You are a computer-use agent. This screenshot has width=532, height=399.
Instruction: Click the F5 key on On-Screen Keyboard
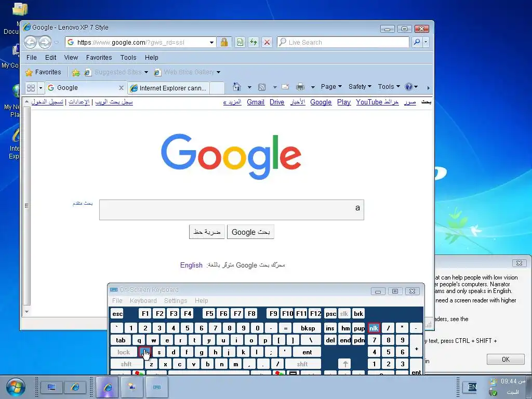tap(210, 314)
